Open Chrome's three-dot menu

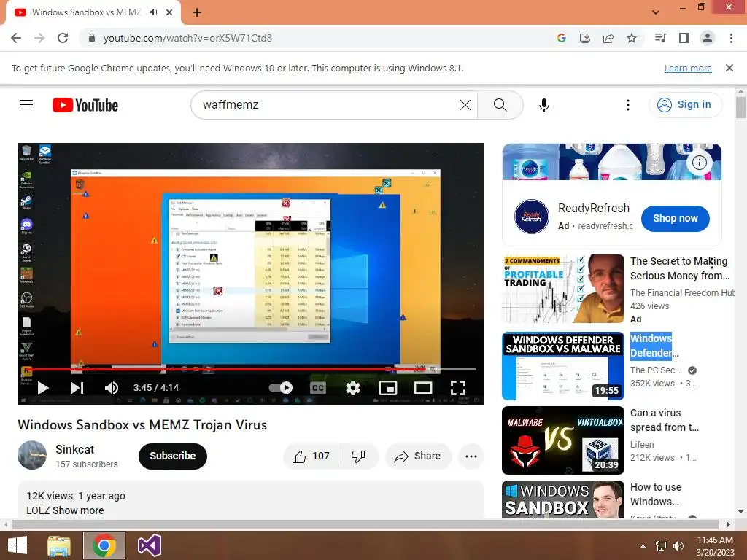coord(731,38)
